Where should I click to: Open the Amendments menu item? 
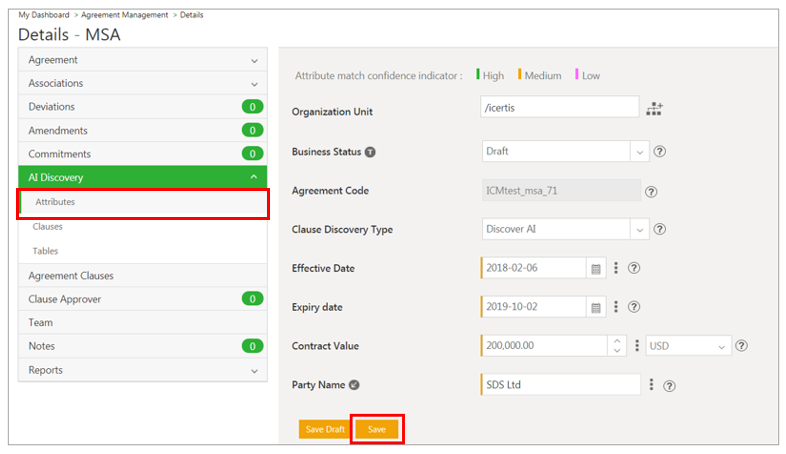[143, 130]
